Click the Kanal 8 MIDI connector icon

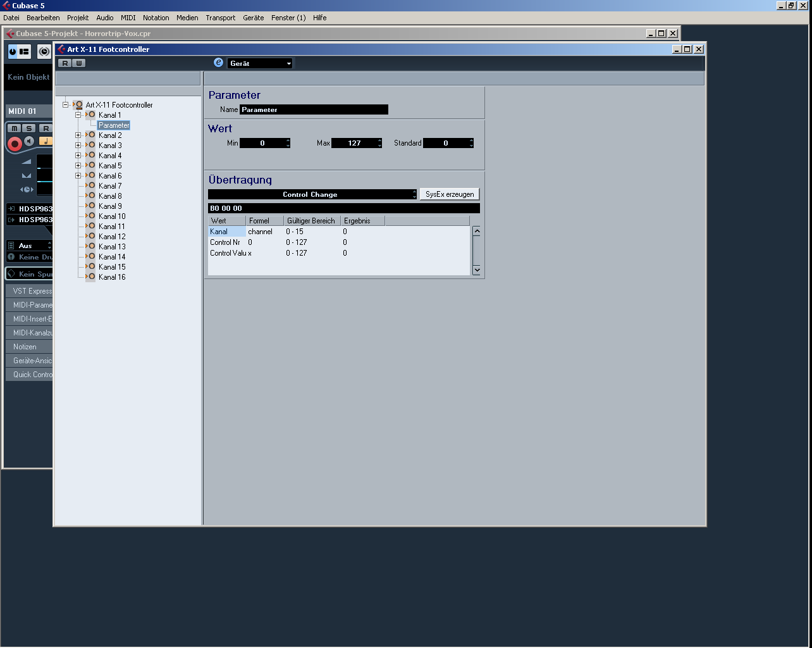coord(90,196)
